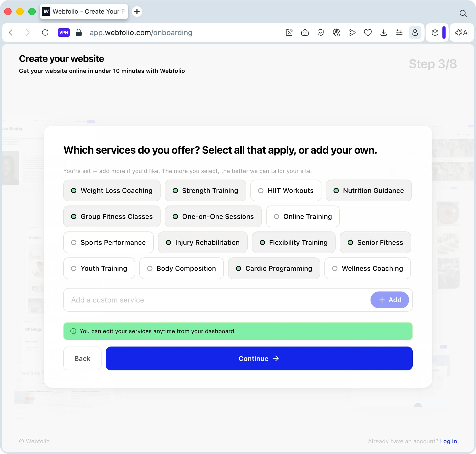Deselect Nutrition Guidance service
Screen dimensions: 476x454
[369, 191]
